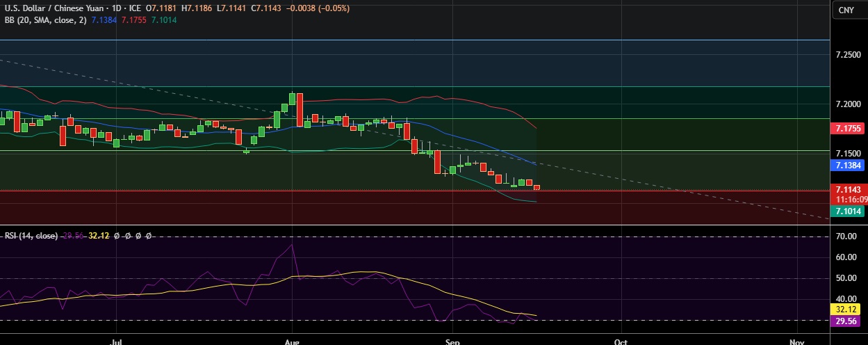Click the green 7.1014 tag on price axis
The width and height of the screenshot is (868, 345).
pyautogui.click(x=848, y=211)
